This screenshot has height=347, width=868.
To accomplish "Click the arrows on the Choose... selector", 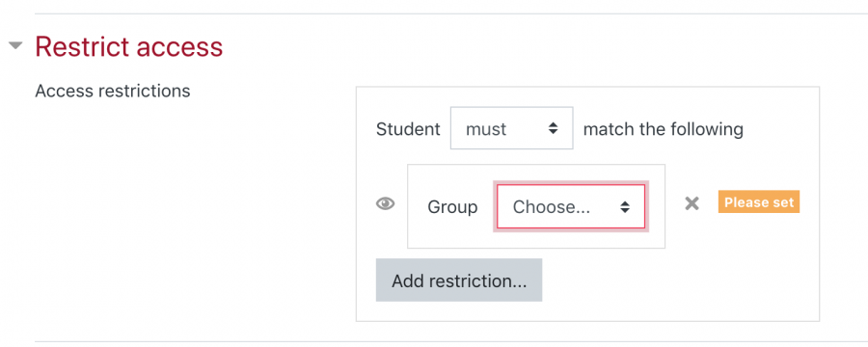I will click(624, 207).
